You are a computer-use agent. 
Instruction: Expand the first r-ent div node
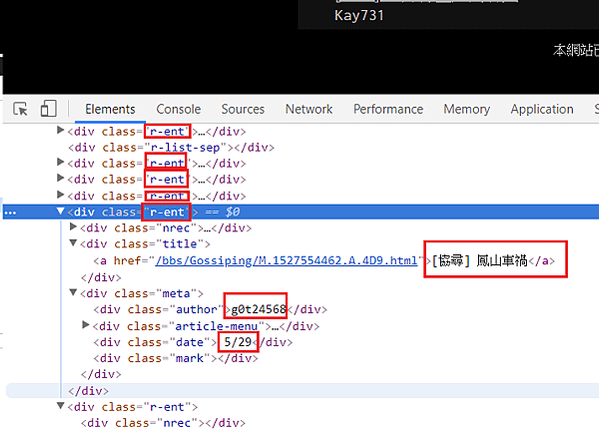coord(60,130)
